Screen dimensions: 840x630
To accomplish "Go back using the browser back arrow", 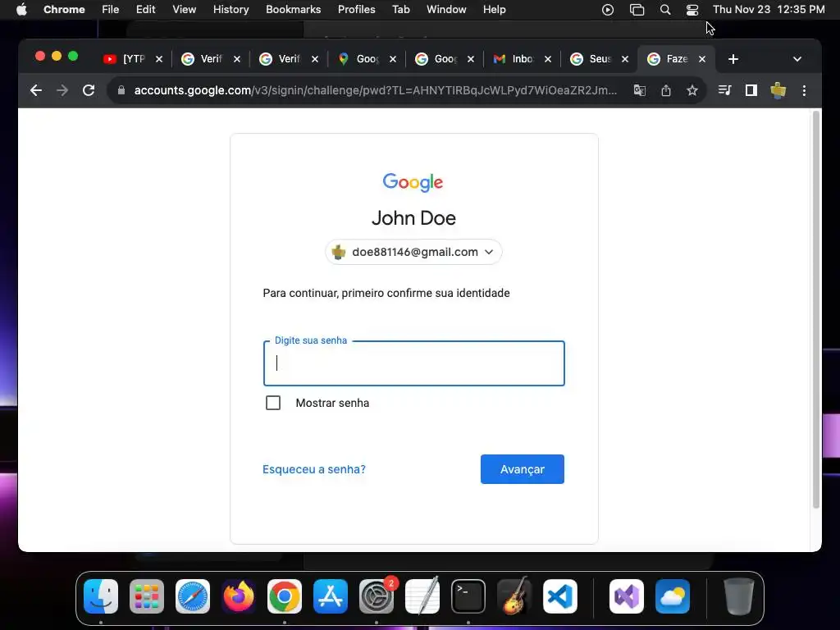I will 36,90.
